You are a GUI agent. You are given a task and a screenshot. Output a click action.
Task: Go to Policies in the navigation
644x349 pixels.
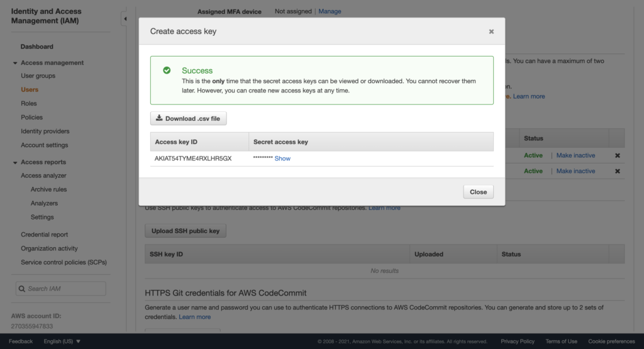pos(31,118)
